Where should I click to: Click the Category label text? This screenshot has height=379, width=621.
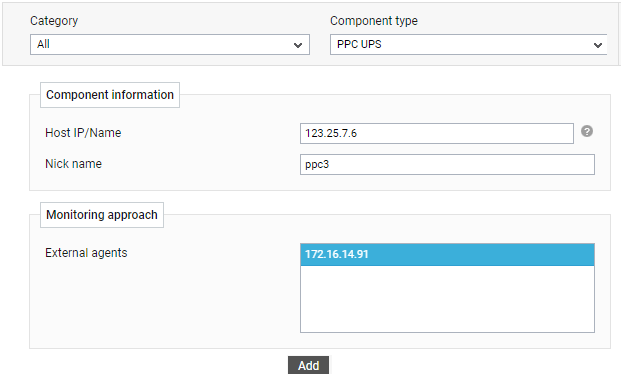click(x=54, y=21)
